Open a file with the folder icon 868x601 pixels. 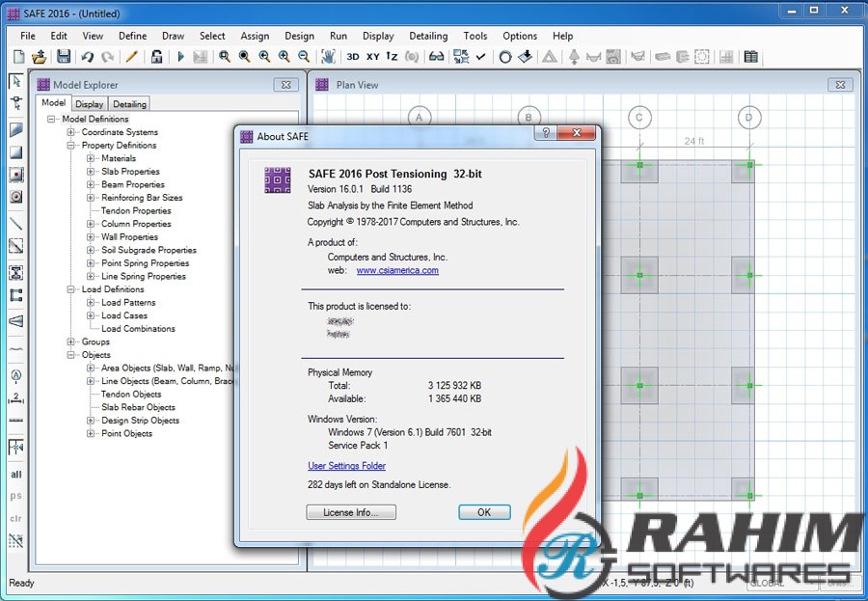pos(40,57)
